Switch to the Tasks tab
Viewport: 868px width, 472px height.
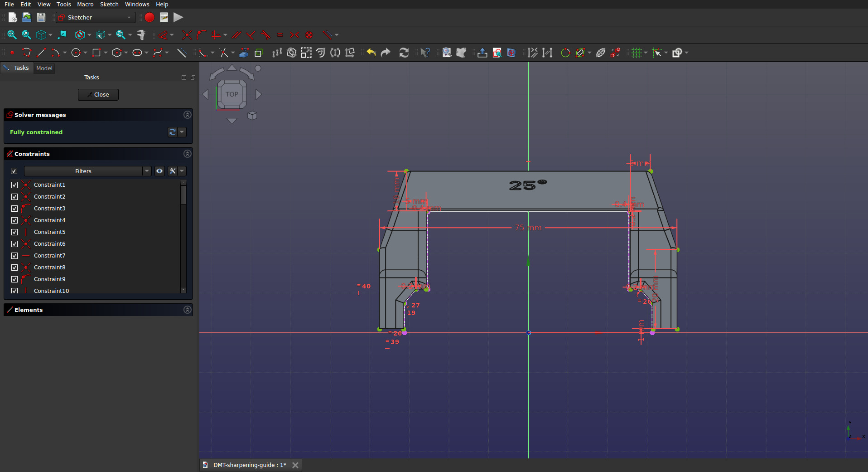click(17, 68)
